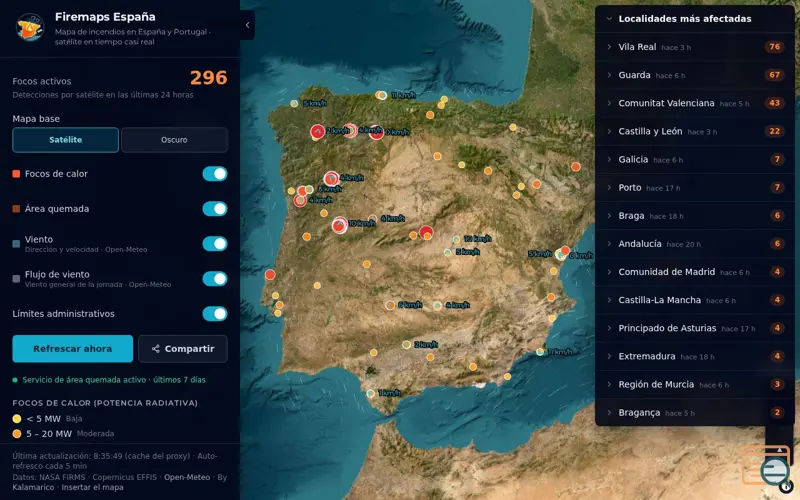Expand the Braga row chevron
The width and height of the screenshot is (800, 500).
[609, 215]
